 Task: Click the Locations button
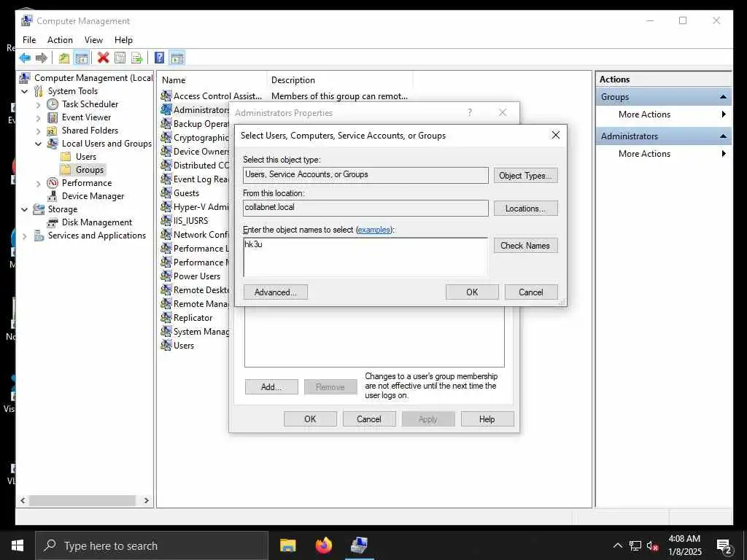525,209
